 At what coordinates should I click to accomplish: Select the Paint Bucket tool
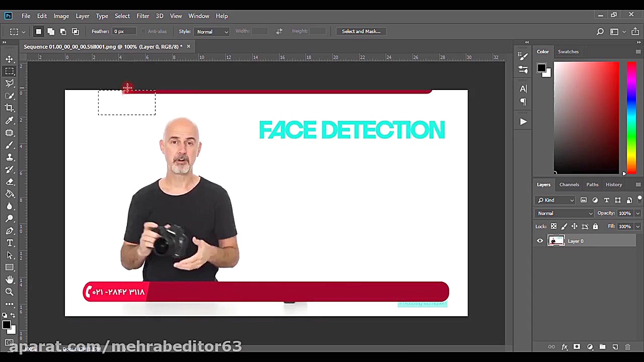10,194
